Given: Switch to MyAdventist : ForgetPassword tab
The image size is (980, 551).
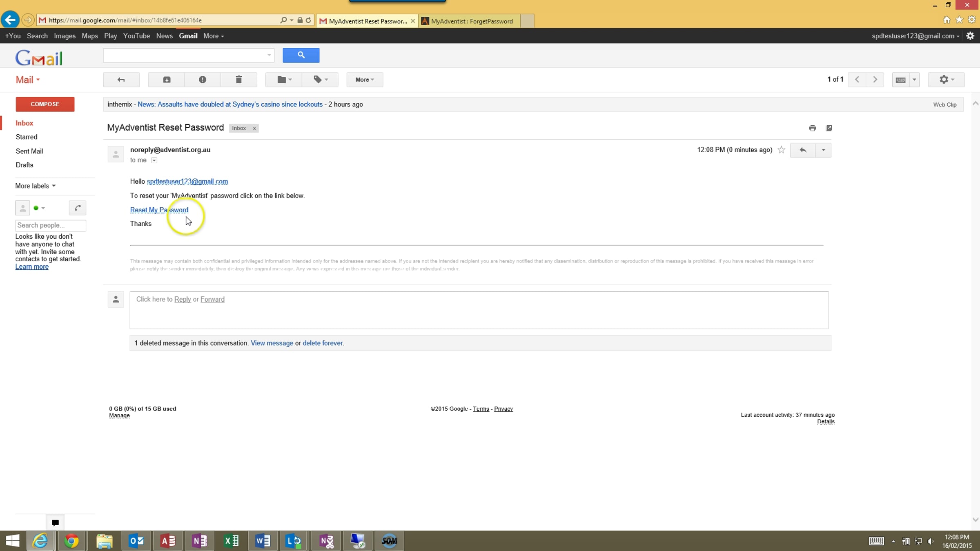Looking at the screenshot, I should 470,21.
